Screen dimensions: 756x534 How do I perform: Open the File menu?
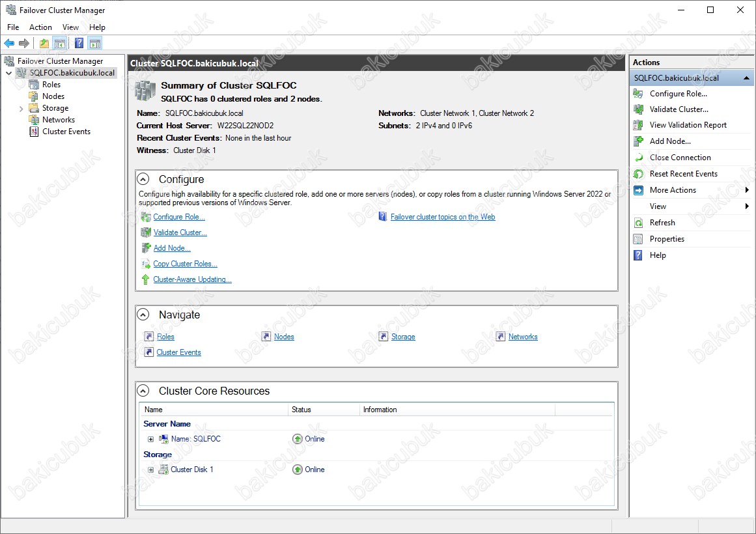[x=13, y=27]
